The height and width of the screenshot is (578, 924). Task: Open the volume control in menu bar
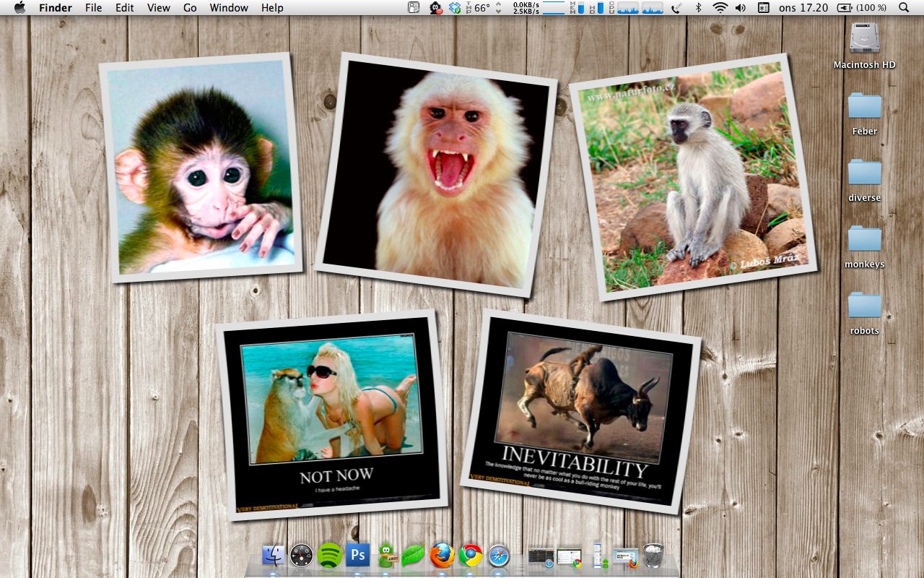point(741,8)
